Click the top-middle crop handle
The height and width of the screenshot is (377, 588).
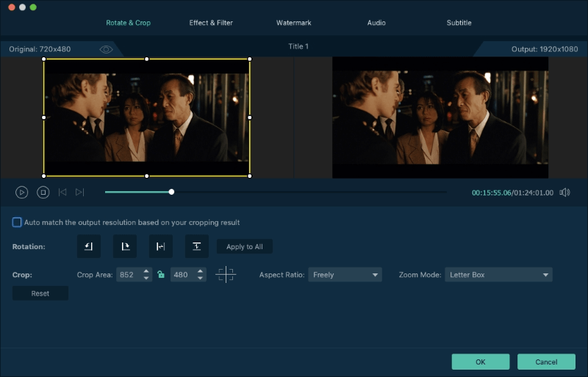146,59
